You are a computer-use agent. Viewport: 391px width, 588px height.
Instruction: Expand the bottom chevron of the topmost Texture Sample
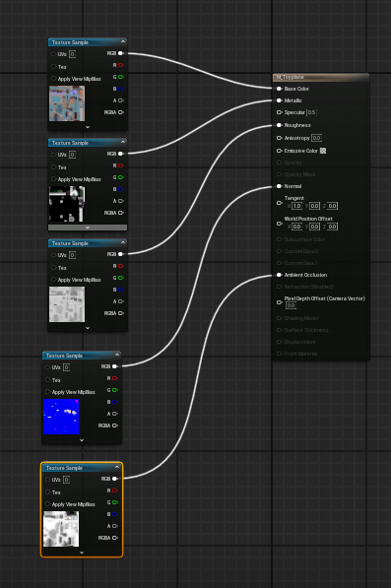tap(88, 127)
